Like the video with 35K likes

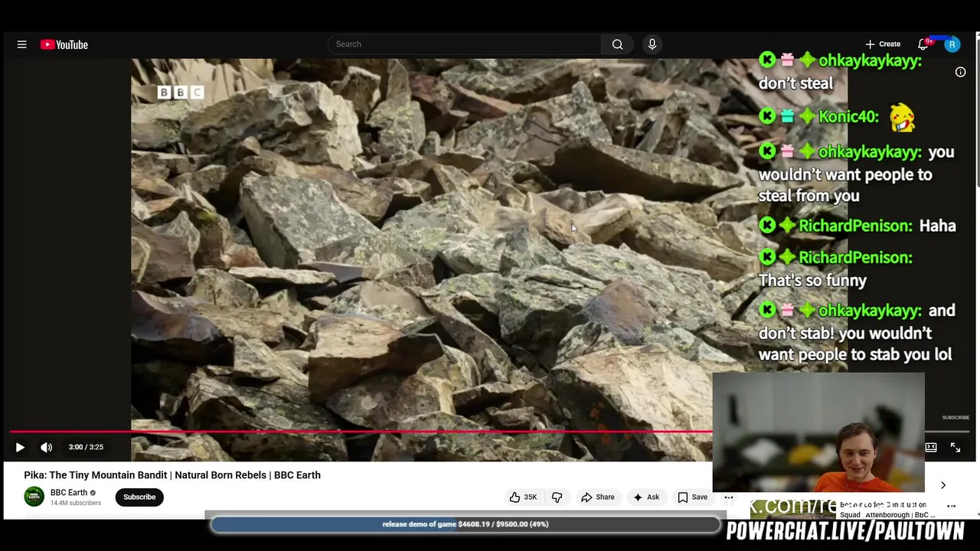523,497
